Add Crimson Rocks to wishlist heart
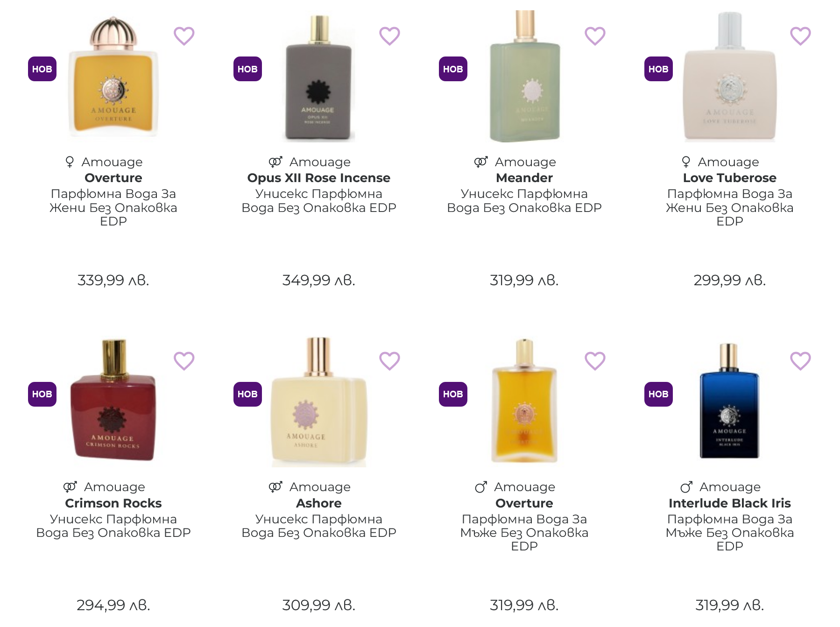The height and width of the screenshot is (627, 840). [184, 361]
